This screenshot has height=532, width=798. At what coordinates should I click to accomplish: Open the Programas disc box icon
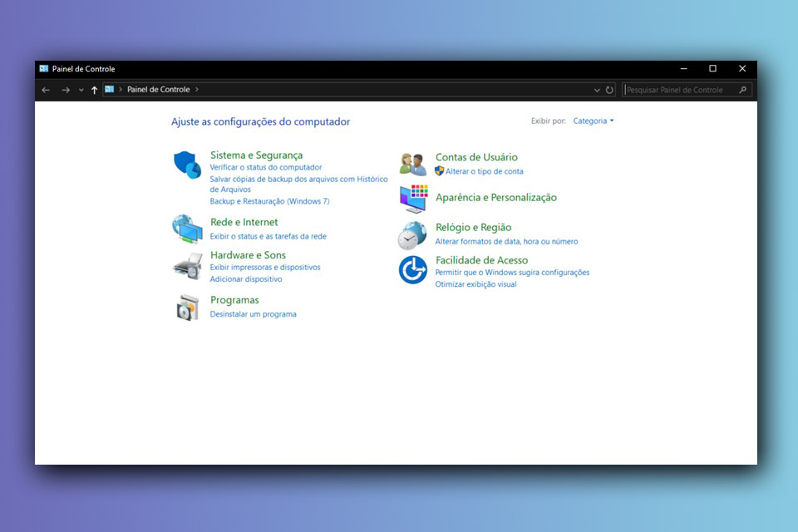point(187,308)
